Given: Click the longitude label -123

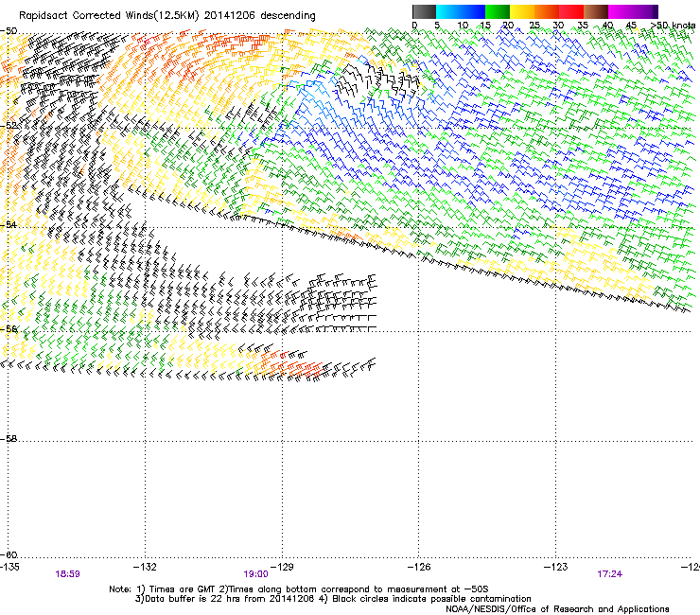Looking at the screenshot, I should (555, 567).
